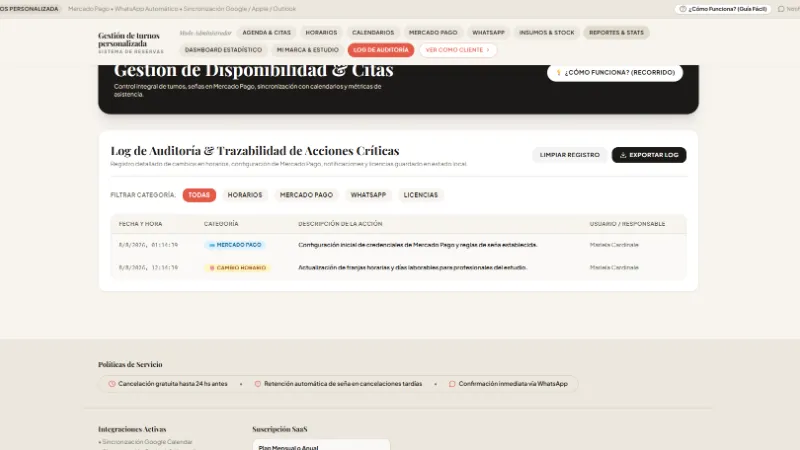Click the 'Configuración inicial de credenciales' description

click(x=417, y=245)
